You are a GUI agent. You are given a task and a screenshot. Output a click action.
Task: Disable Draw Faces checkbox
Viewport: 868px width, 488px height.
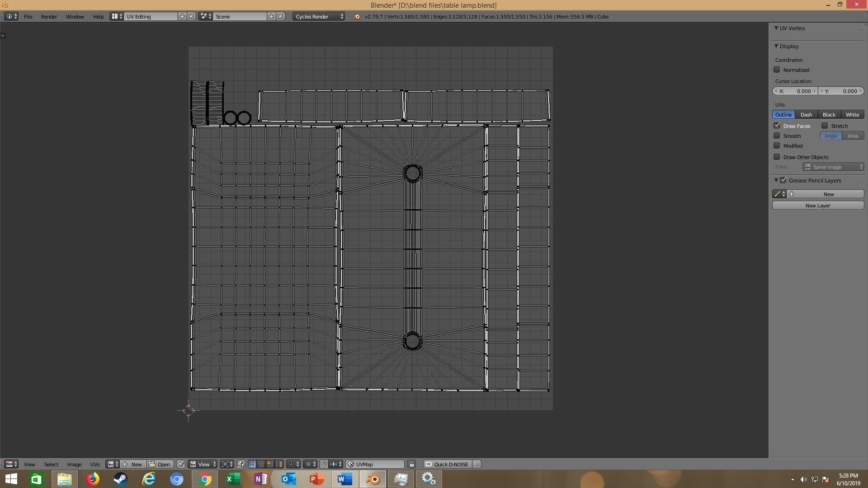coord(777,126)
